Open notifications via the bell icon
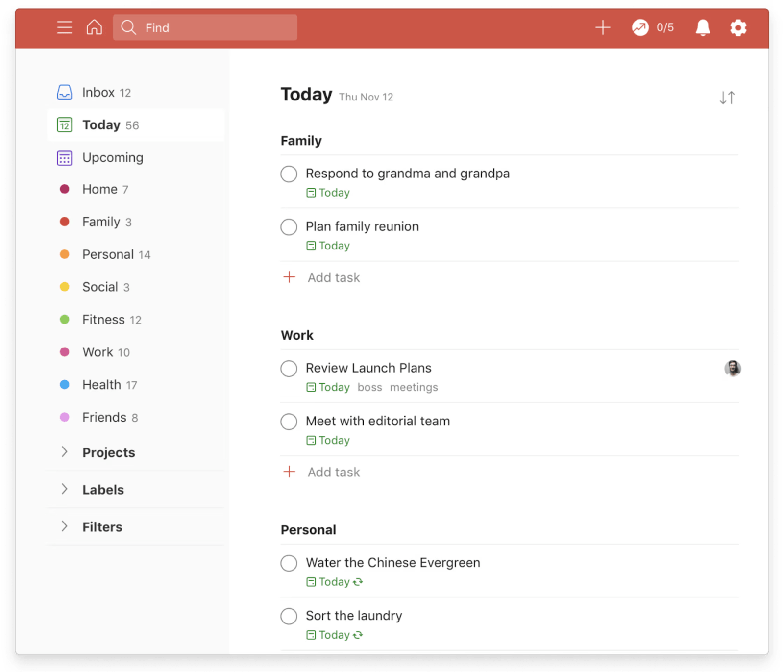 click(x=702, y=27)
